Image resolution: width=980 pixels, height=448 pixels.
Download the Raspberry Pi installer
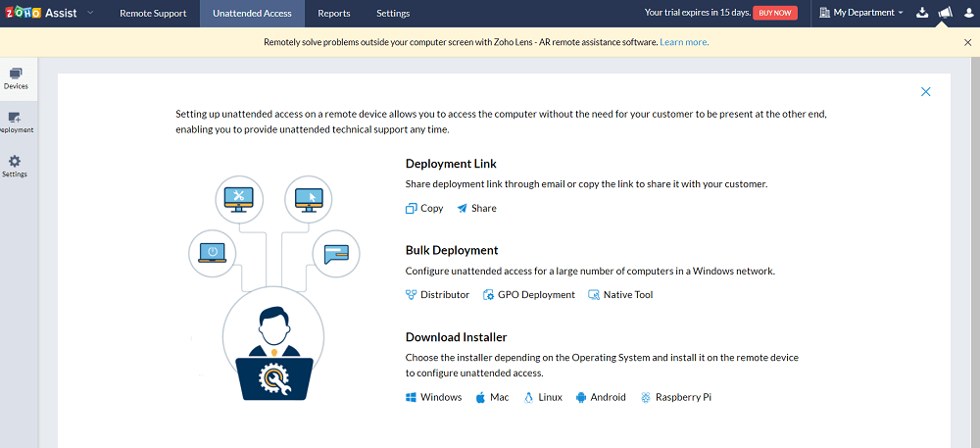675,397
